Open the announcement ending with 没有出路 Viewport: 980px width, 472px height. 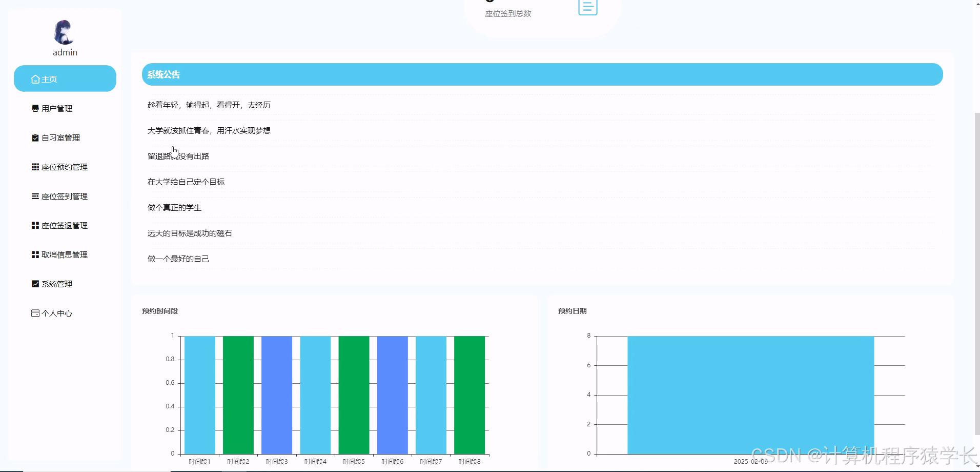[x=178, y=156]
